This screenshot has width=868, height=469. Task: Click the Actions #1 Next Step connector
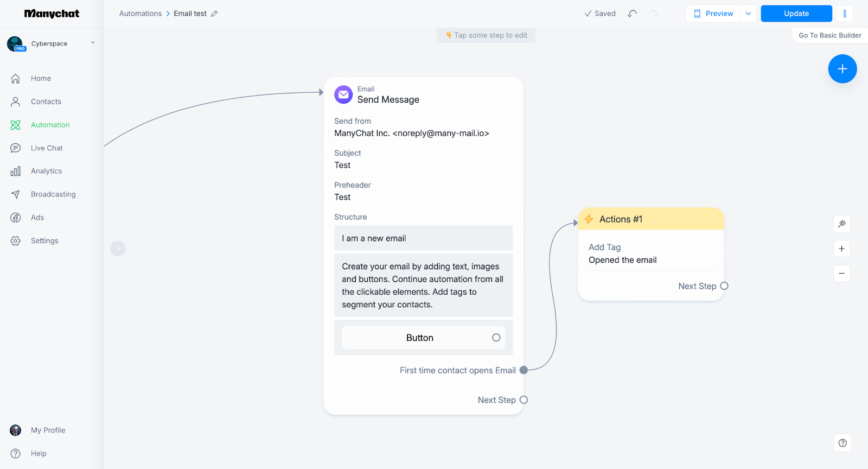[x=724, y=286]
